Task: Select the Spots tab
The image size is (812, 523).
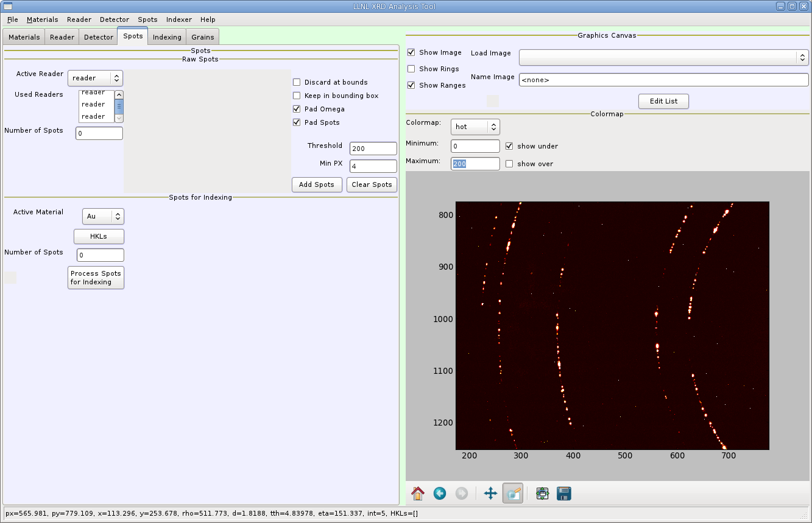Action: coord(133,36)
